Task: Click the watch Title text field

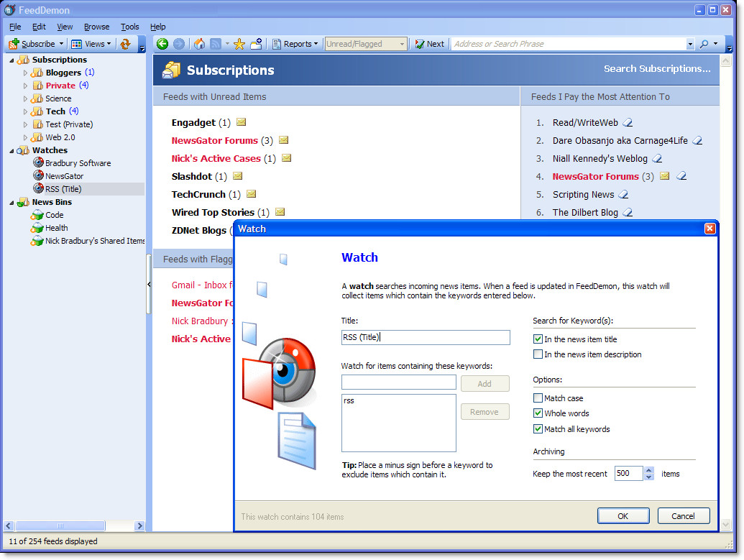Action: (x=426, y=337)
